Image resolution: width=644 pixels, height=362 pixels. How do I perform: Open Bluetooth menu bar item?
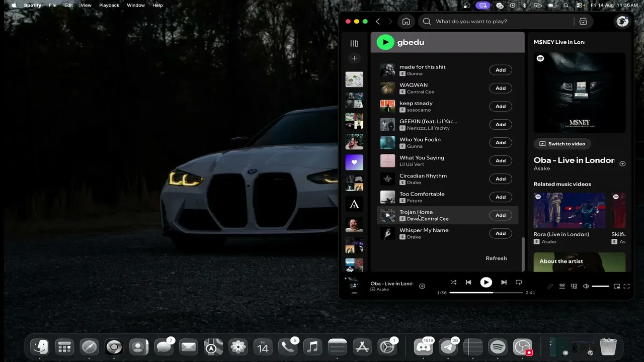coord(524,6)
